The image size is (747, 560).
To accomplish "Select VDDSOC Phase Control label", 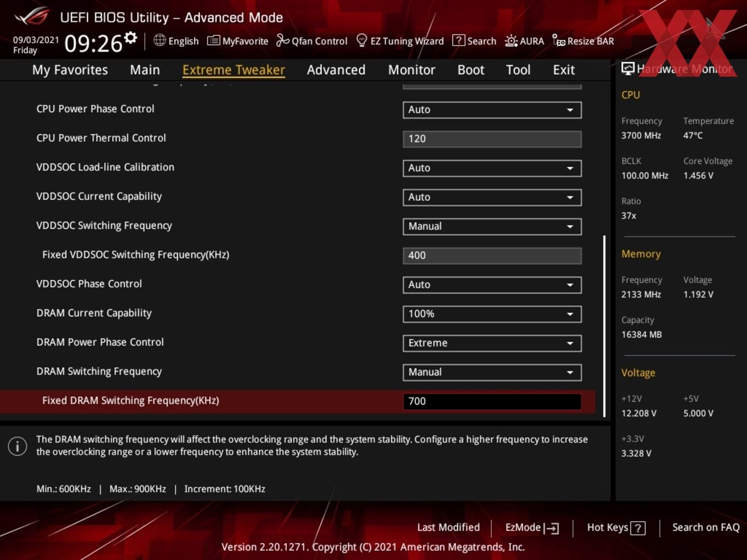I will tap(89, 284).
